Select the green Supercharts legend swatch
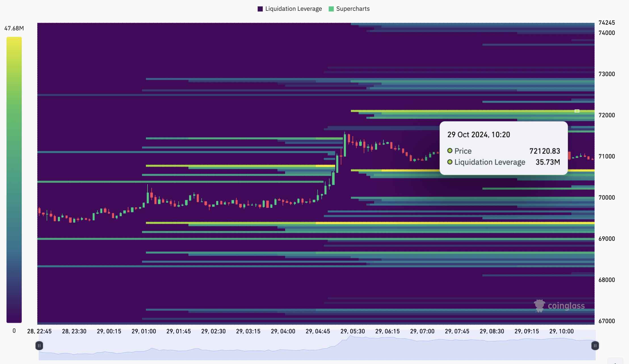This screenshot has width=629, height=364. point(331,9)
